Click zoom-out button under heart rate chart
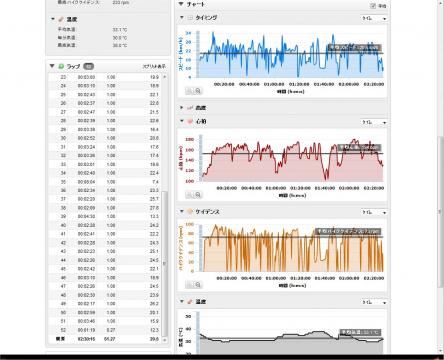Viewport: 444px width, 360px height. pos(189,195)
